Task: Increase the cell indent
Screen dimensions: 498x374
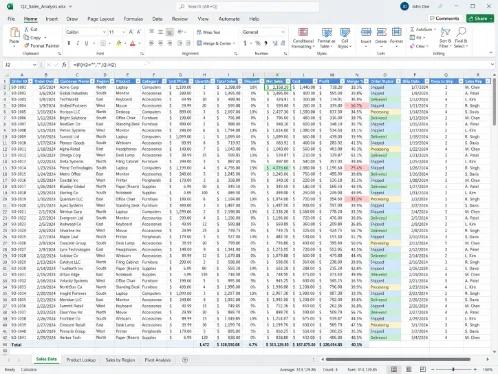Action: point(188,43)
